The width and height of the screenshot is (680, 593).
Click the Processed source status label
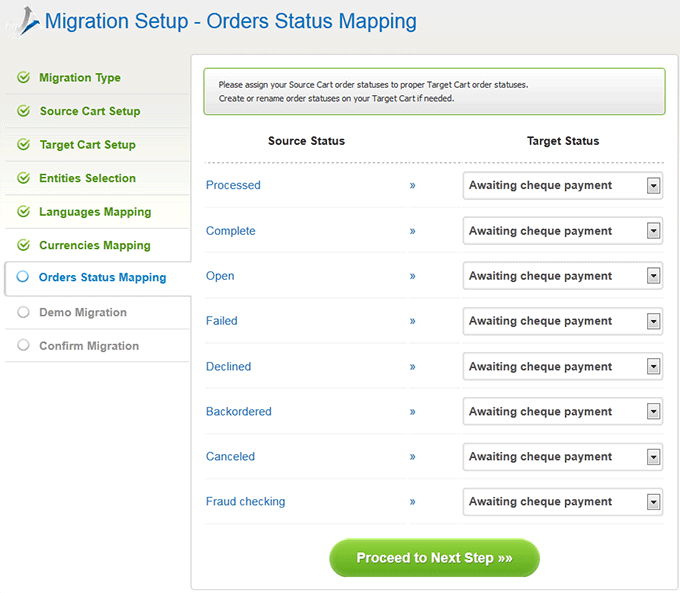tap(233, 185)
